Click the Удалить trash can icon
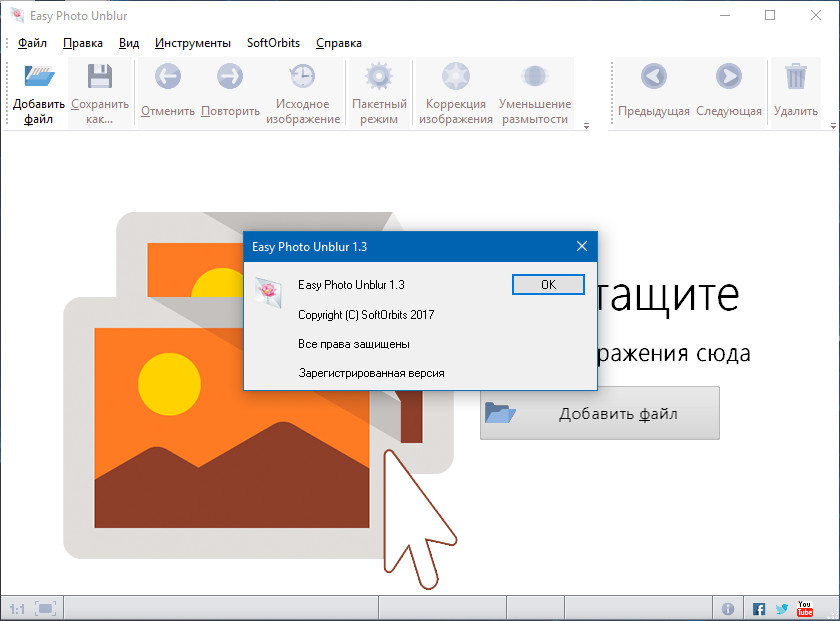The image size is (840, 621). (796, 77)
